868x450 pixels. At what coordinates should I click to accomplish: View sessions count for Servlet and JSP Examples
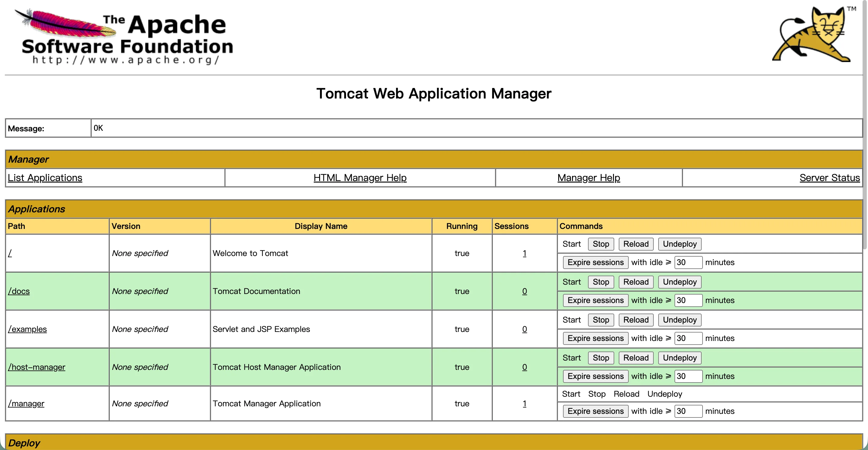(x=524, y=329)
